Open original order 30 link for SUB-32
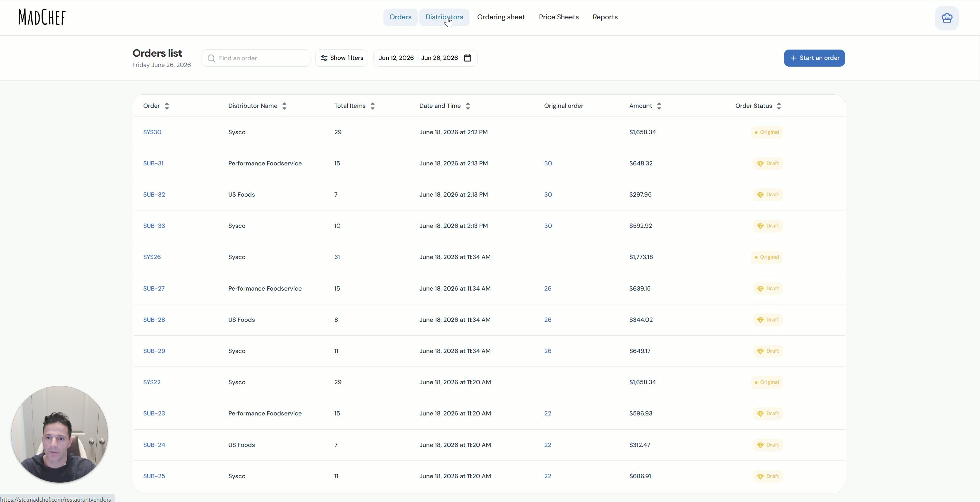This screenshot has height=502, width=980. 548,195
